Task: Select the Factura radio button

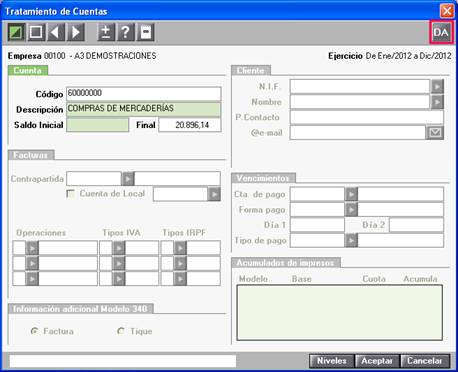Action: tap(34, 331)
